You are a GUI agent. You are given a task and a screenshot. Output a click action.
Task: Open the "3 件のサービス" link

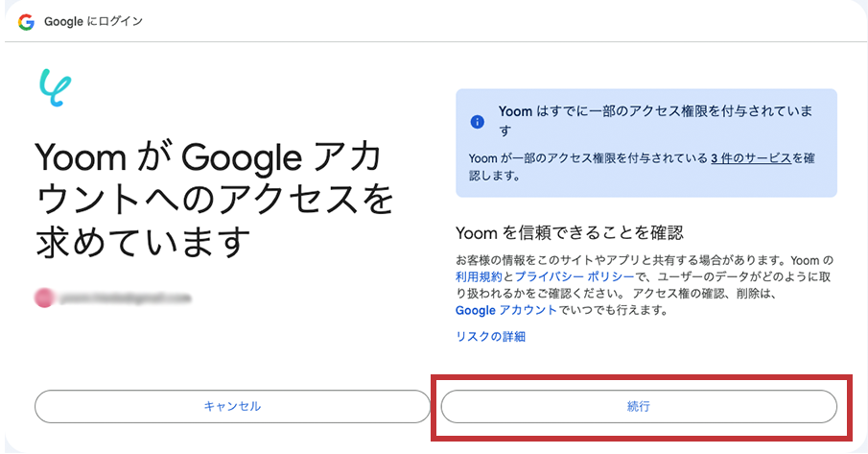(750, 157)
